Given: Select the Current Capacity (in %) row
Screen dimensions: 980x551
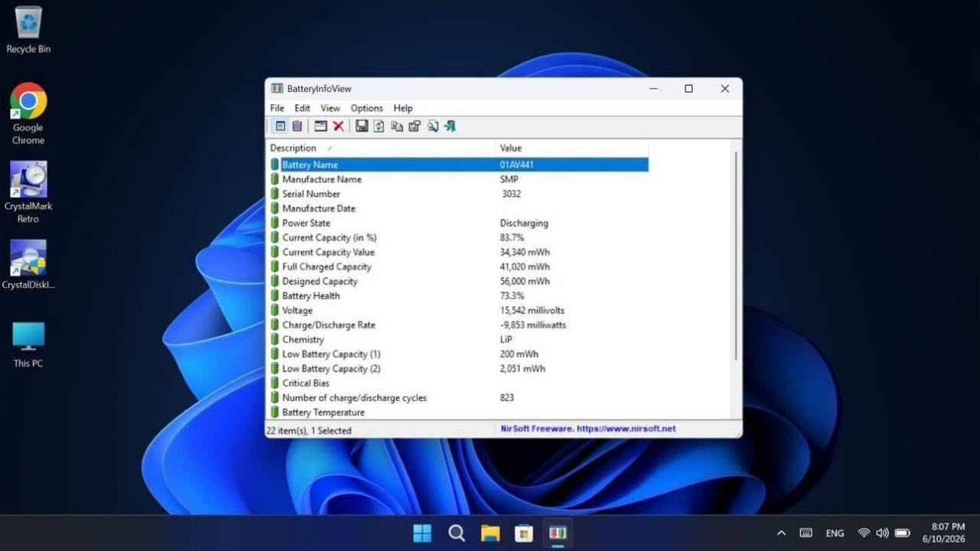Looking at the screenshot, I should point(459,237).
